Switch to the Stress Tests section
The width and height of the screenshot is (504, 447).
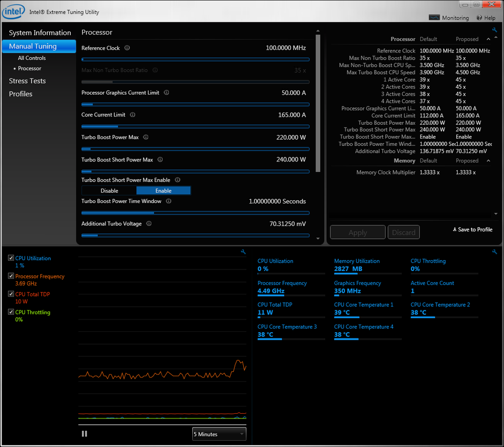pos(27,80)
